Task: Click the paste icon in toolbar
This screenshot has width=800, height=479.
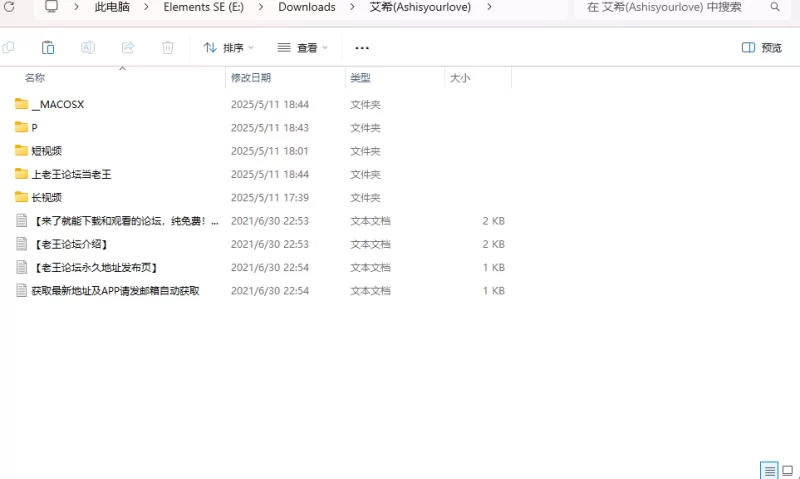Action: tap(48, 47)
